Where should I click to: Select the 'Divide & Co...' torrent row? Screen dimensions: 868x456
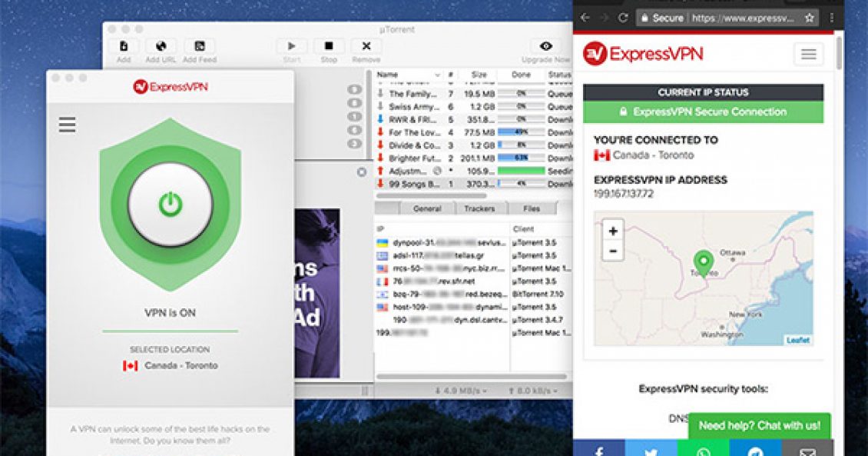coord(474,145)
